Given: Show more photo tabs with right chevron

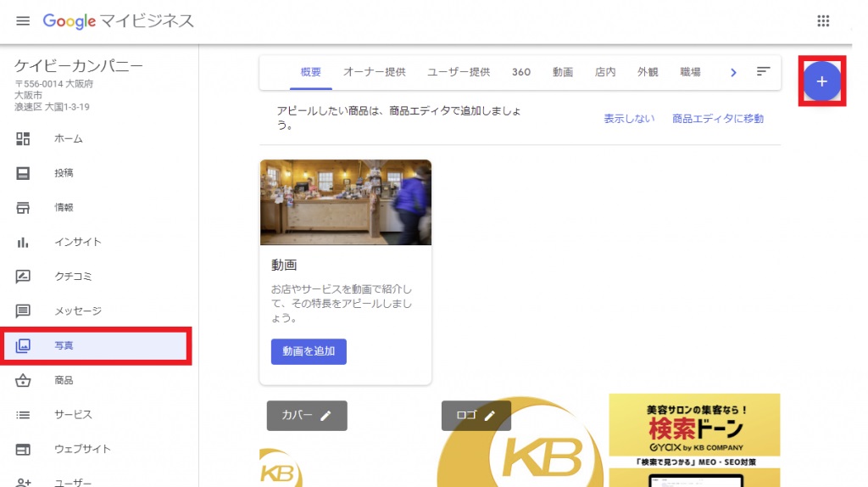Looking at the screenshot, I should [x=733, y=73].
